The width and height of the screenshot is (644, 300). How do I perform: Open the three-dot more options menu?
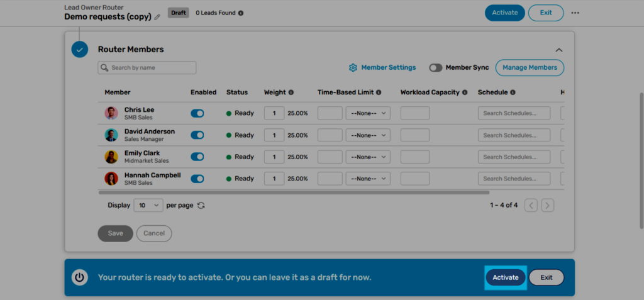pyautogui.click(x=575, y=13)
